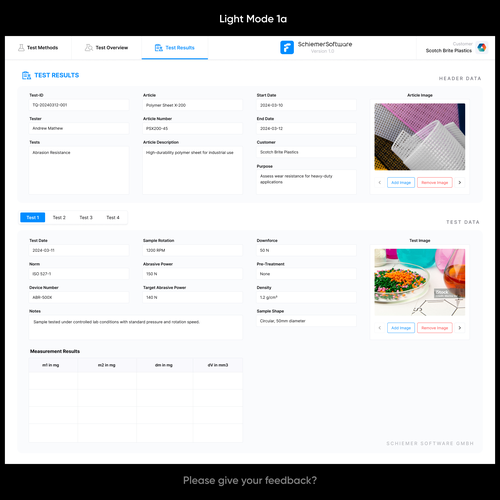The image size is (500, 500).
Task: Click the SchiemerSoftware title text
Action: (325, 44)
